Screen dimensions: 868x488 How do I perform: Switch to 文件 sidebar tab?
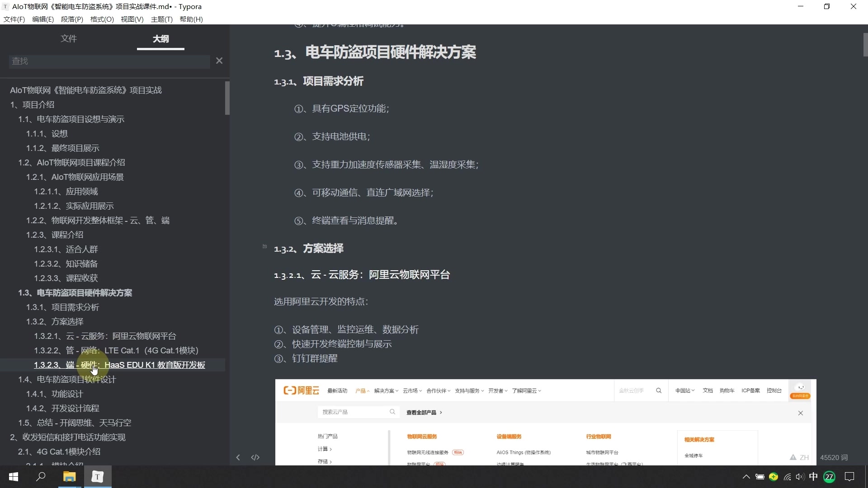pyautogui.click(x=69, y=39)
